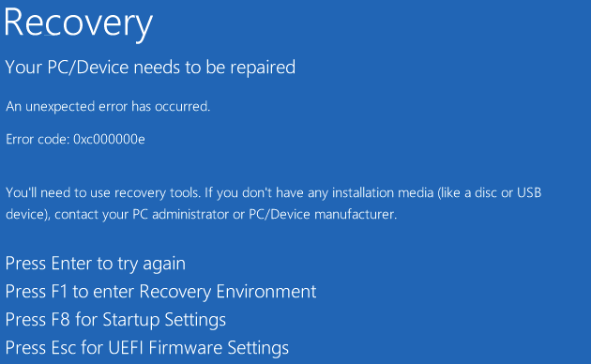591x364 pixels.
Task: Select the Esc key label
Action: click(x=64, y=347)
